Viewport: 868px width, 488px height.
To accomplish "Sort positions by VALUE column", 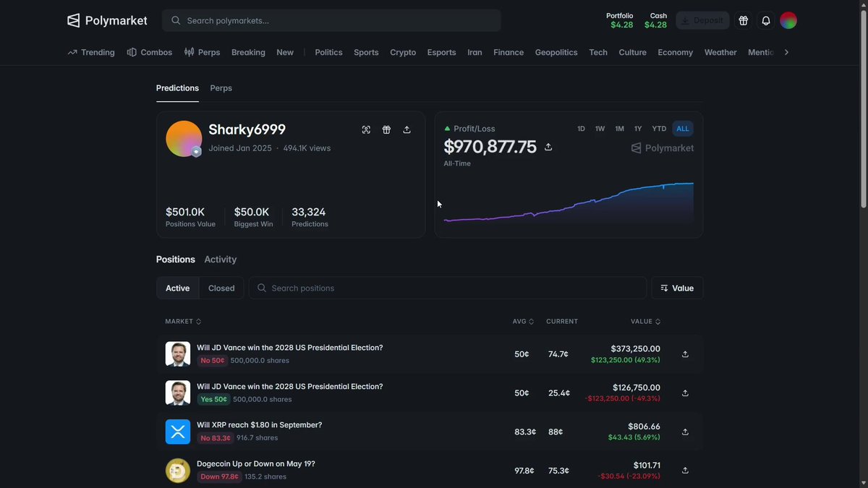I will click(645, 321).
